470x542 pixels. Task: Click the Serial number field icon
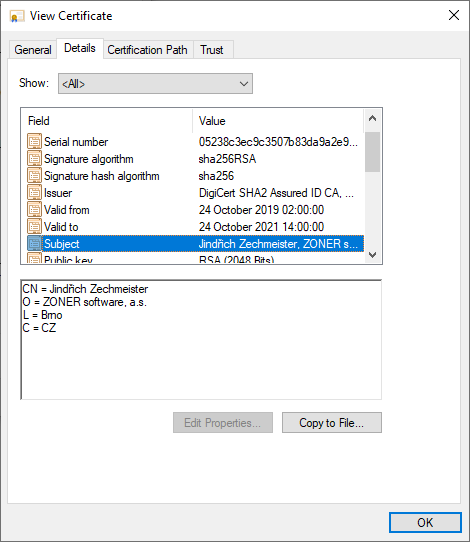[x=34, y=141]
